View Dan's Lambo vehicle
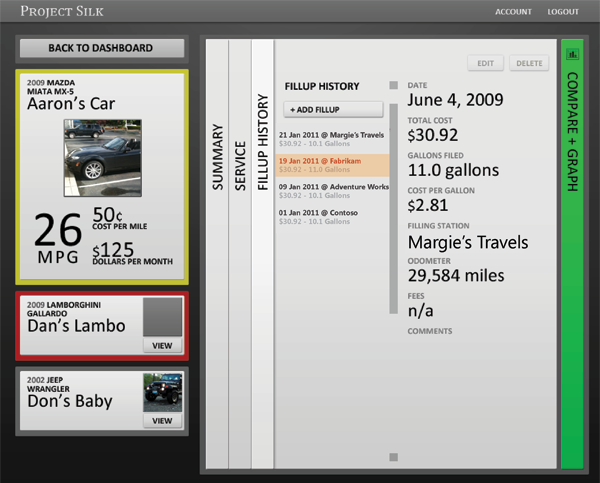Screen dimensions: 600x483 [x=162, y=346]
